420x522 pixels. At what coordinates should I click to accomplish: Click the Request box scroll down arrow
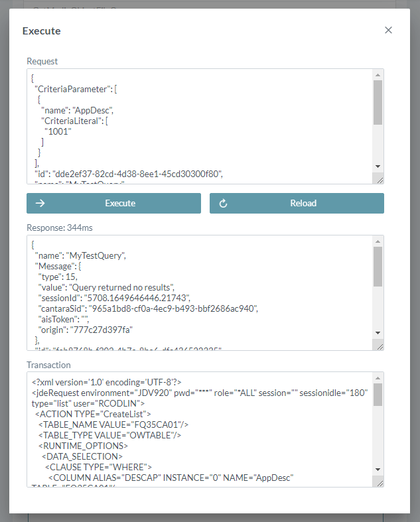pos(378,166)
